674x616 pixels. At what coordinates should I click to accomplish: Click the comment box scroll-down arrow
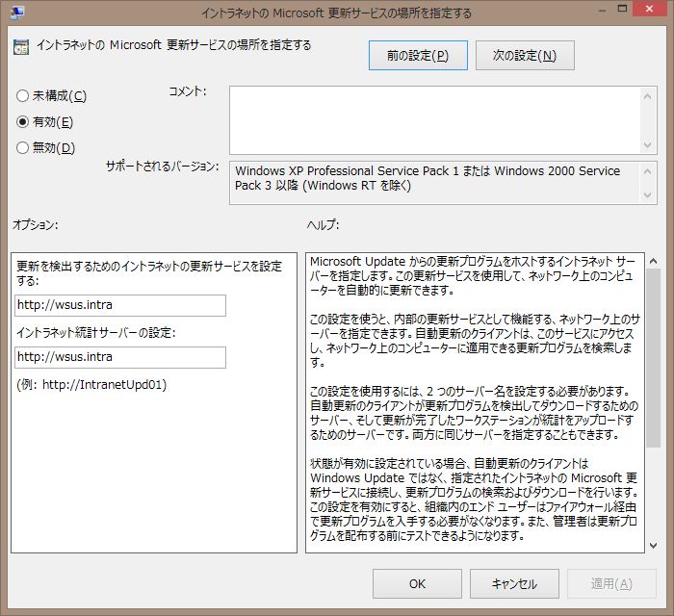[648, 145]
